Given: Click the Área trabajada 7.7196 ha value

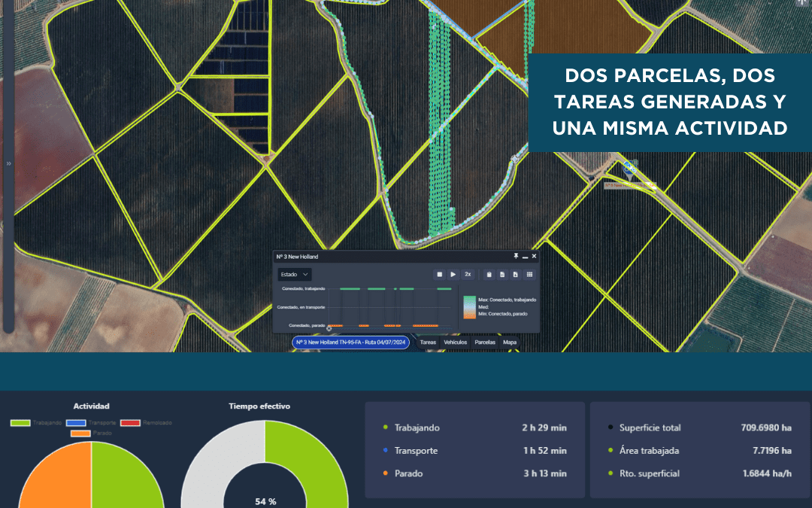Looking at the screenshot, I should click(772, 451).
